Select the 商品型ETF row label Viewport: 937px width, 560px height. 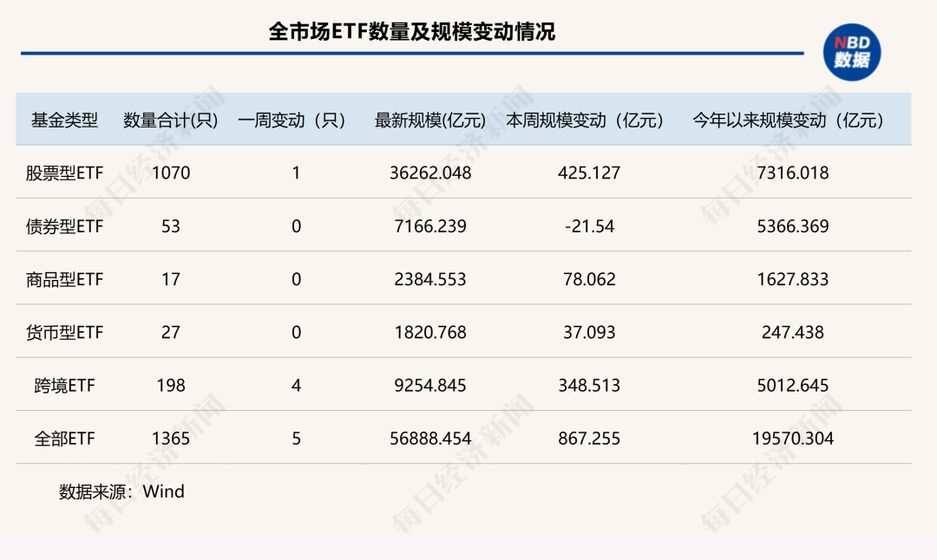65,280
